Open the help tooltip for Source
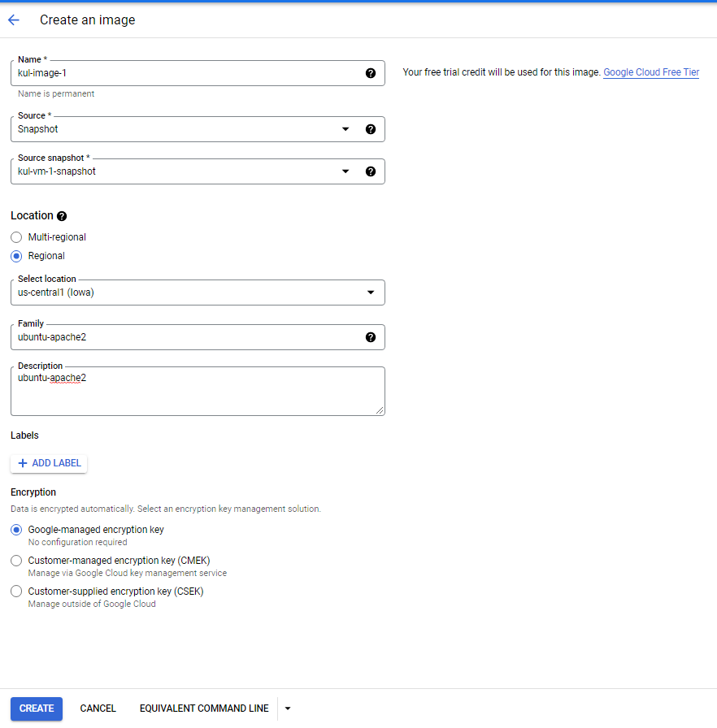 click(371, 128)
